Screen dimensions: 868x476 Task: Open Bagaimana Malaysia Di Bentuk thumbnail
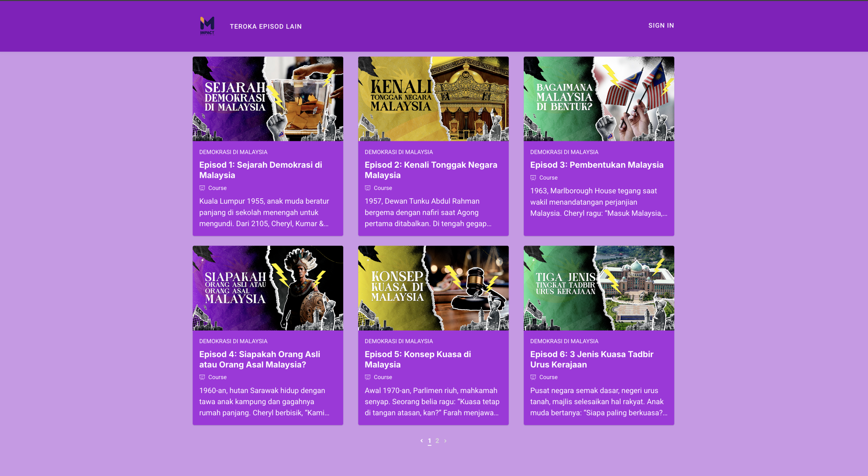tap(598, 99)
